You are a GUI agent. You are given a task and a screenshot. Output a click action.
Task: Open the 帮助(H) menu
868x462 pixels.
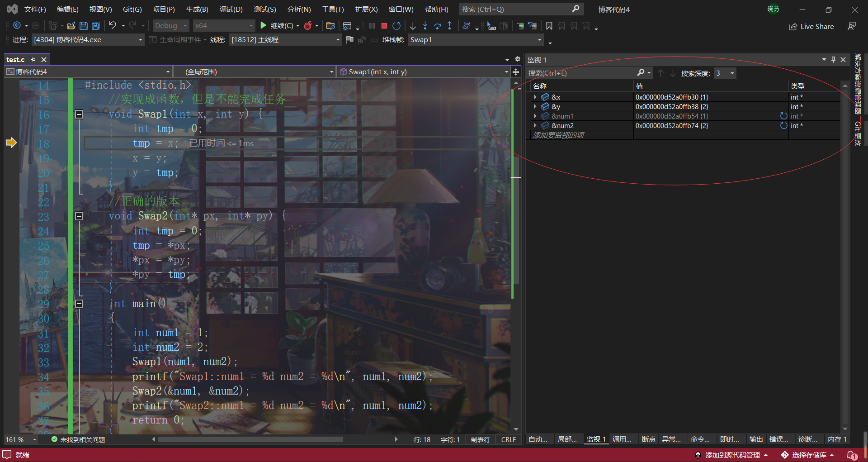coord(437,9)
